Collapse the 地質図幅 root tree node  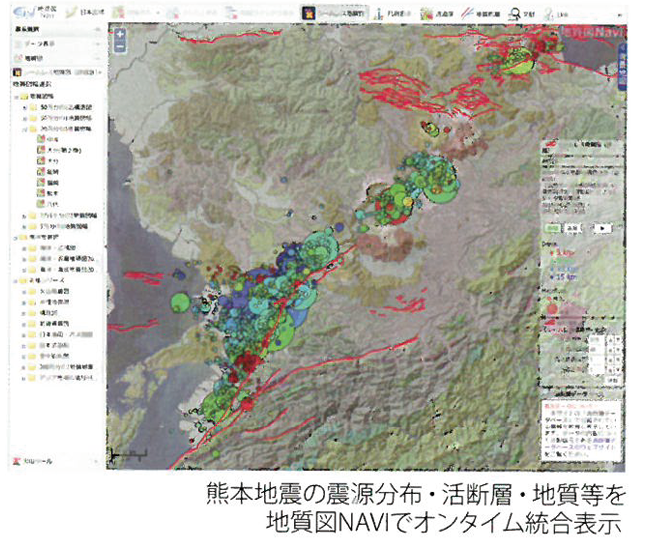click(16, 97)
